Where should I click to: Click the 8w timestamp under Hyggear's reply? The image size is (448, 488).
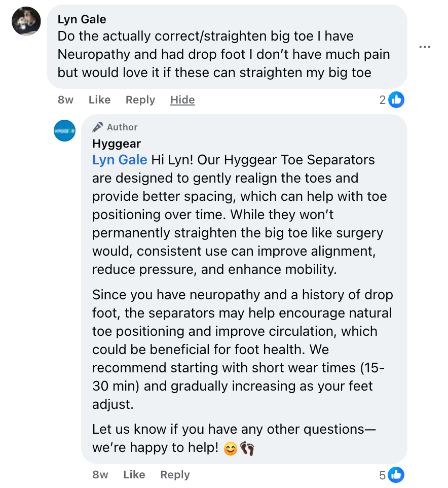pyautogui.click(x=100, y=475)
